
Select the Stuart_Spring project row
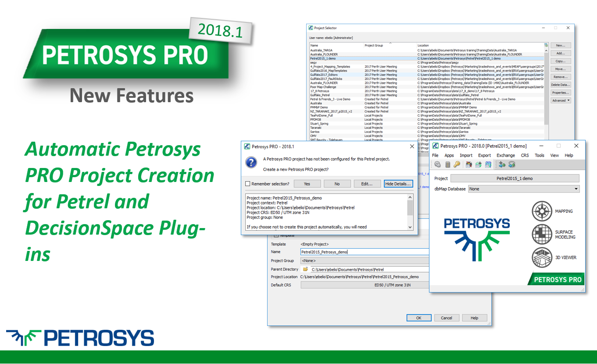coord(426,124)
